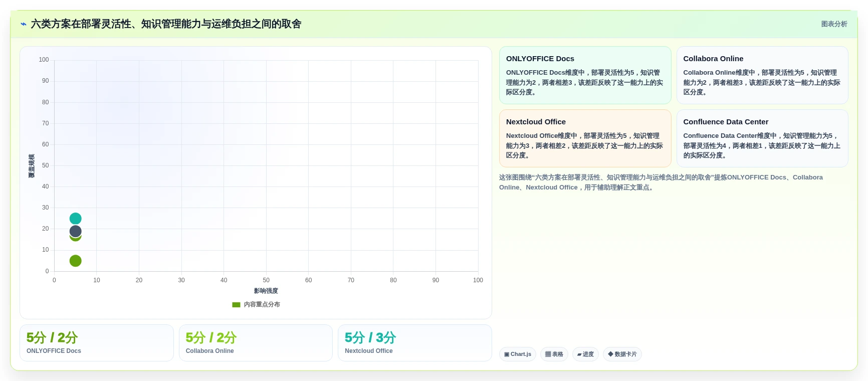
Task: Click the dark slate bubble on the chart
Action: pyautogui.click(x=75, y=231)
